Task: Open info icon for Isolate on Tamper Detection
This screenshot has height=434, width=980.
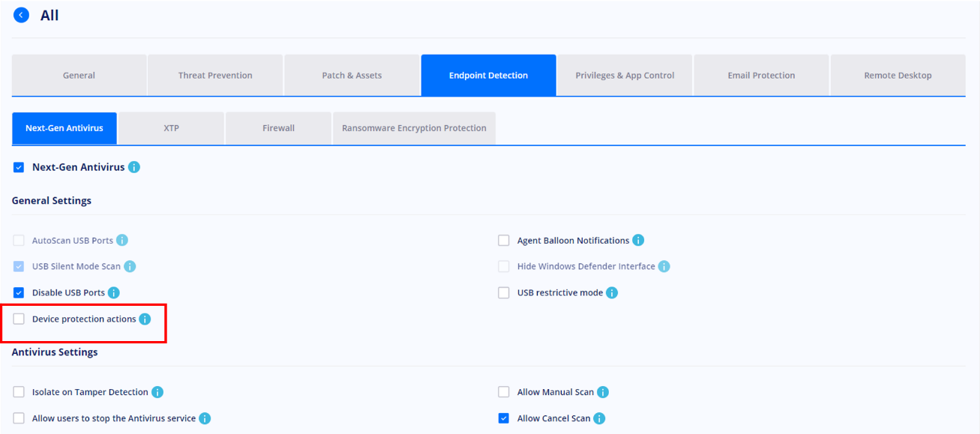Action: tap(157, 392)
